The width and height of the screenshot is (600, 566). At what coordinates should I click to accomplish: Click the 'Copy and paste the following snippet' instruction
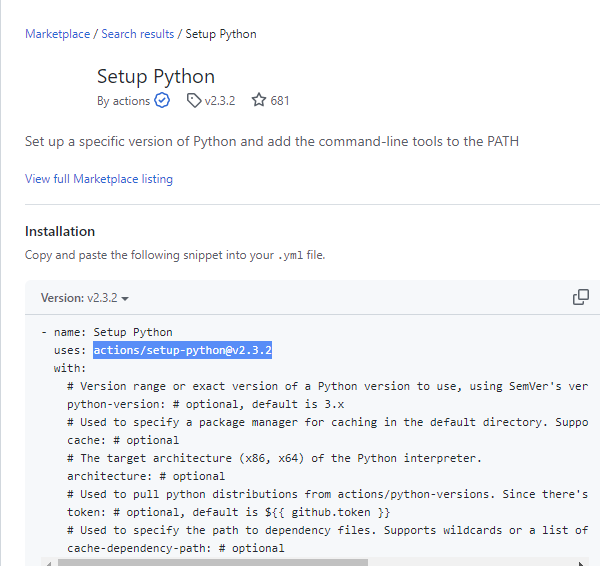point(175,255)
